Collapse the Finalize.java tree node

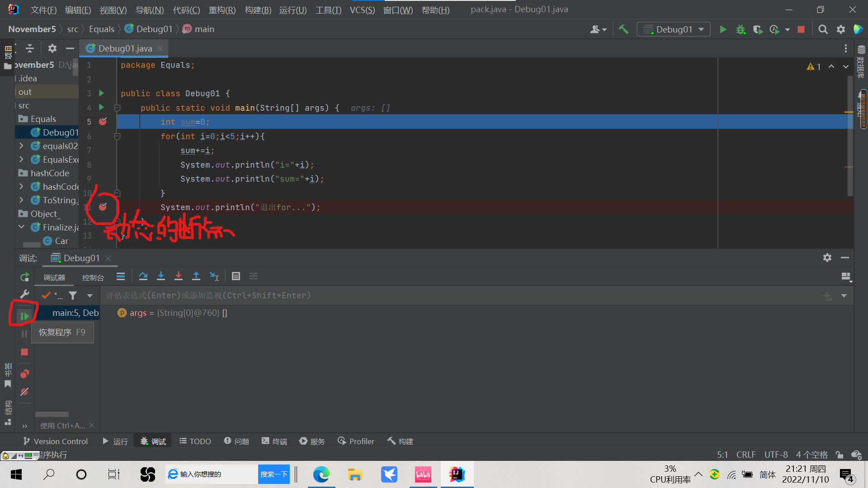click(x=21, y=227)
